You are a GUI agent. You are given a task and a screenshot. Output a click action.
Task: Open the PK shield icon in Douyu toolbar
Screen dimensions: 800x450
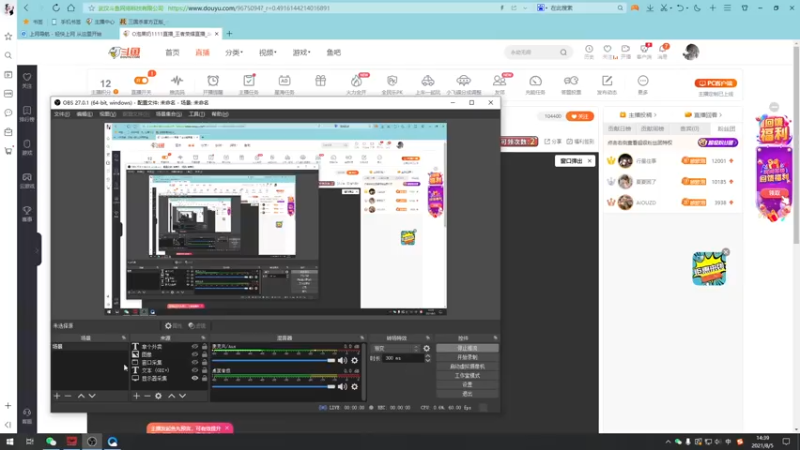392,81
